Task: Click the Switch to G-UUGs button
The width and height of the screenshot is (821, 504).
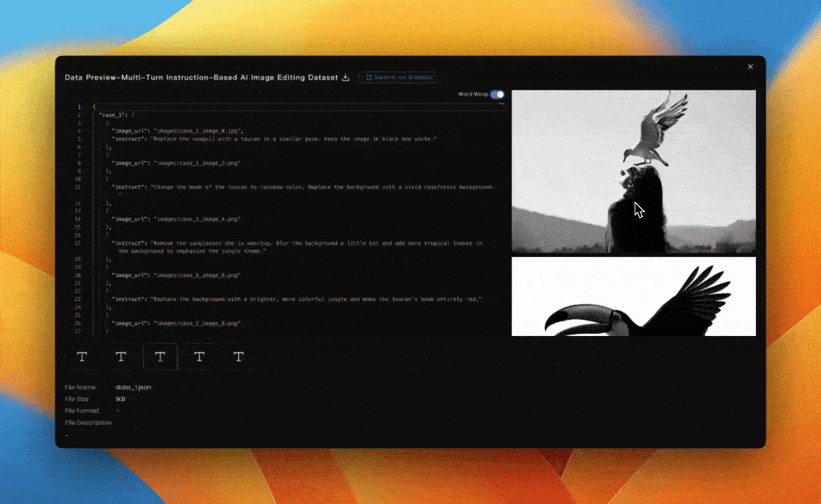Action: click(x=399, y=78)
